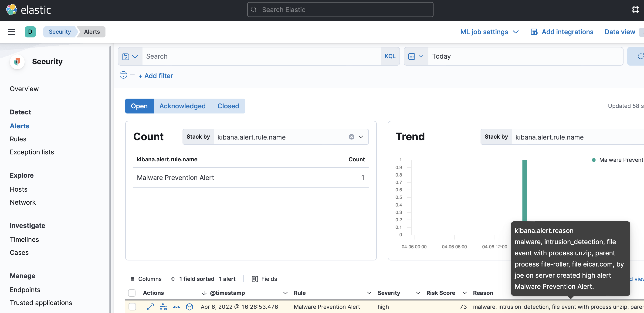
Task: Expand the alert details with the diagonal arrow icon
Action: click(x=150, y=307)
